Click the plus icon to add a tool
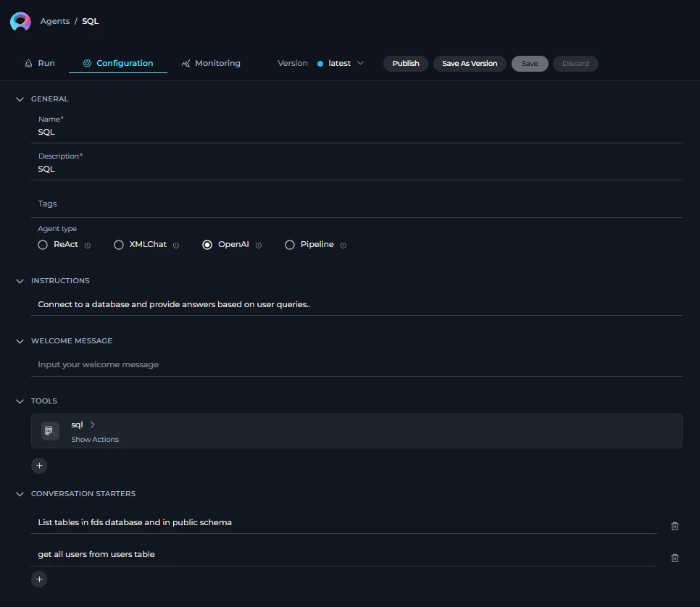 point(39,466)
